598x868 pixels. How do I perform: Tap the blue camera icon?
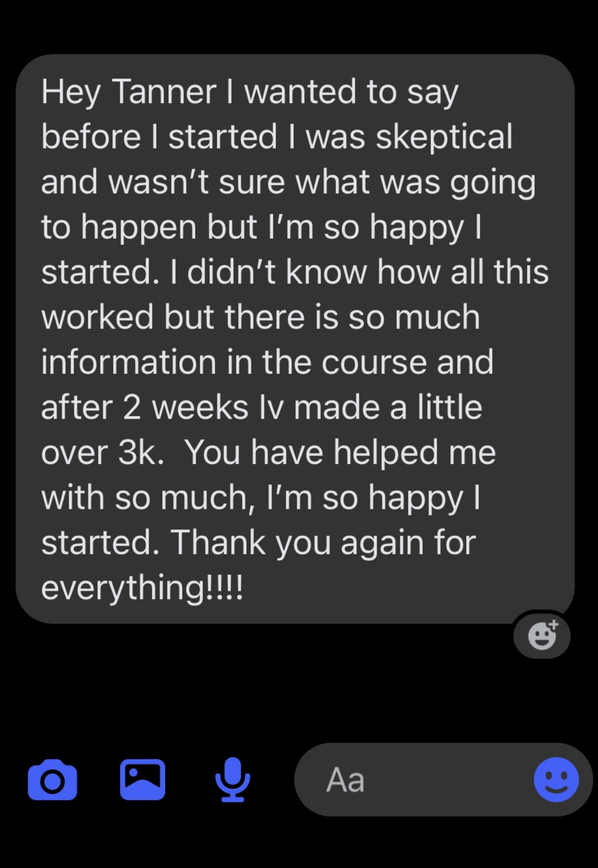click(52, 779)
